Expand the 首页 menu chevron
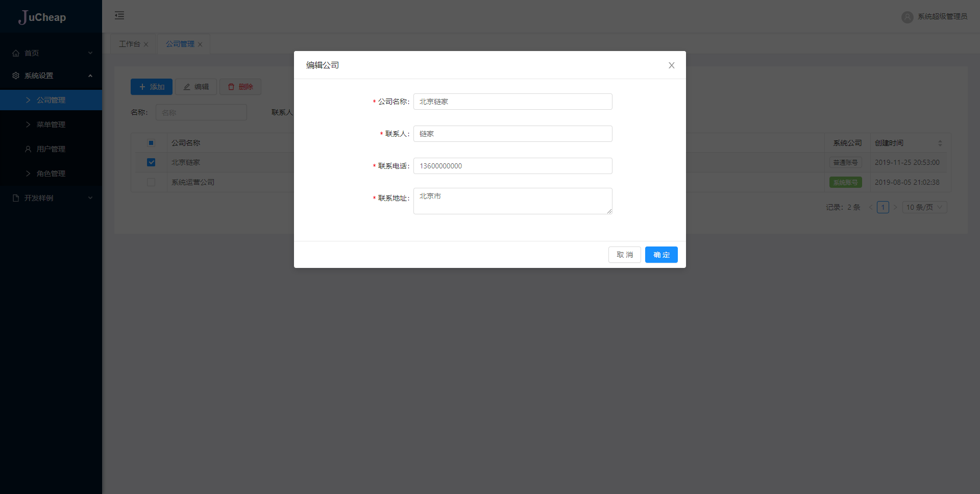980x494 pixels. pos(90,53)
